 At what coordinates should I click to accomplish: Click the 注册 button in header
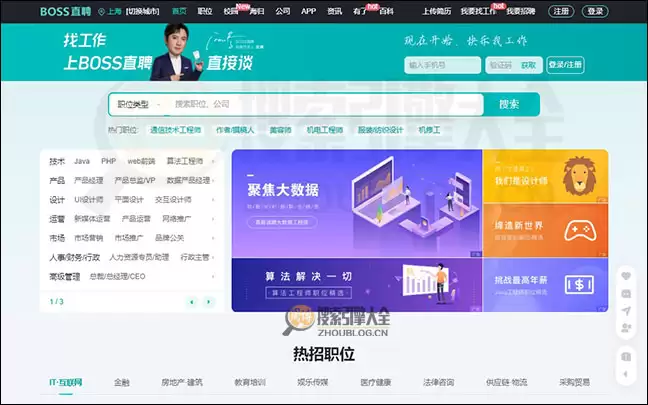tap(561, 12)
